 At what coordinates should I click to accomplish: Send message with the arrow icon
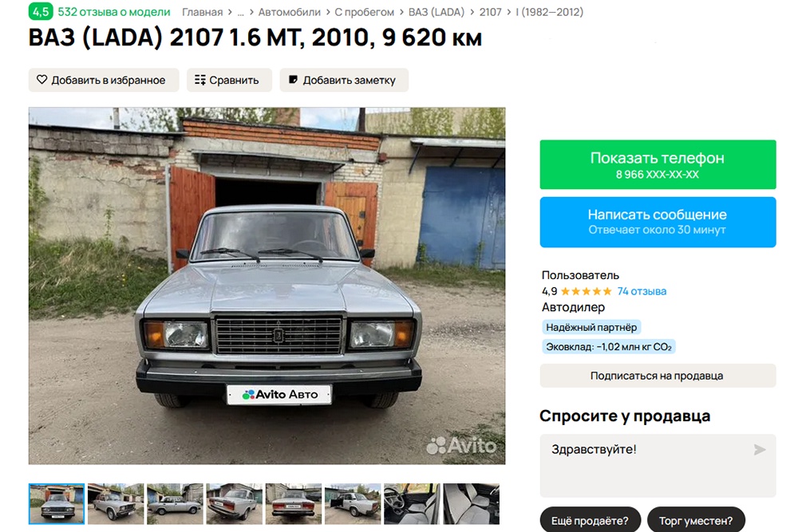pyautogui.click(x=760, y=450)
